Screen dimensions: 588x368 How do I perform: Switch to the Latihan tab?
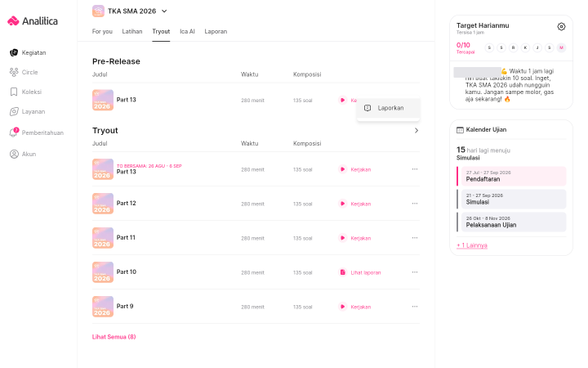coord(132,32)
